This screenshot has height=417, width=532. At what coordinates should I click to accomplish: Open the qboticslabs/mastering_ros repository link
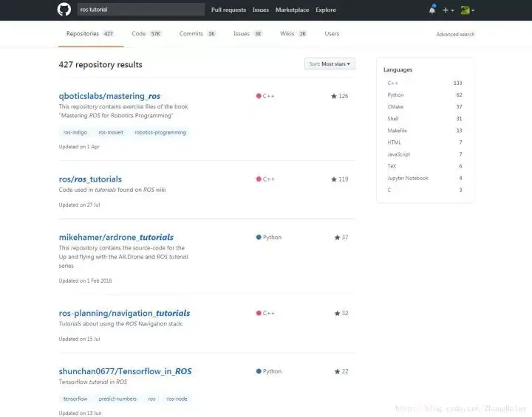pos(109,96)
